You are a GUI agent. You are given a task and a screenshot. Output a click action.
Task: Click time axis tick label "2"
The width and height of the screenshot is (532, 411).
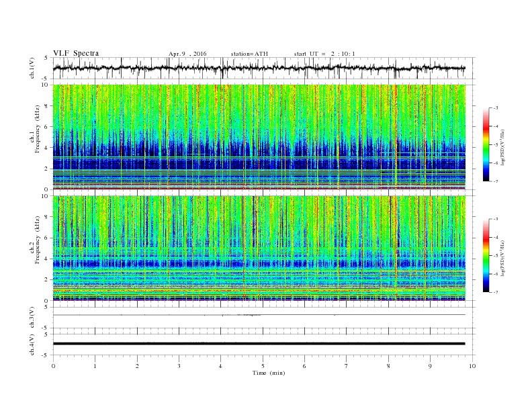pyautogui.click(x=137, y=366)
